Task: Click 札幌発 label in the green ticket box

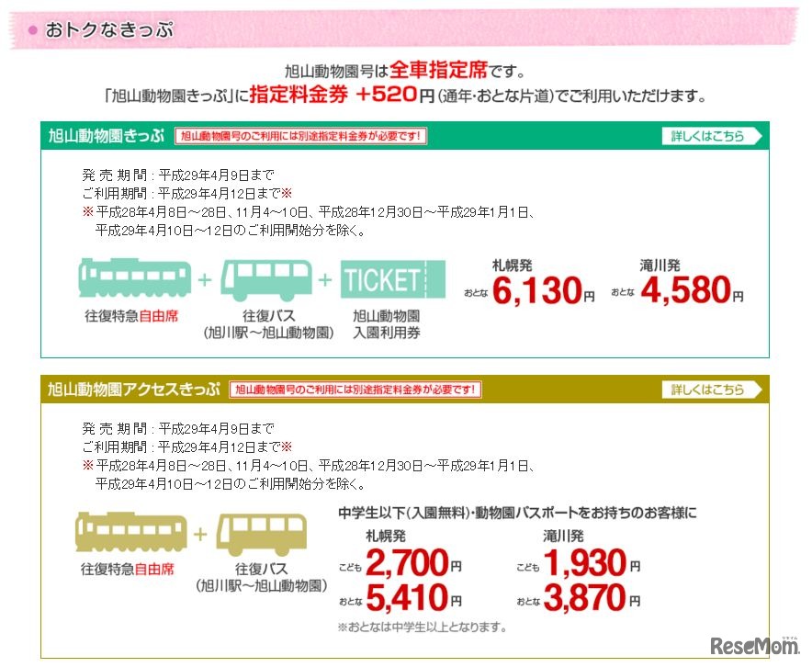Action: click(512, 266)
